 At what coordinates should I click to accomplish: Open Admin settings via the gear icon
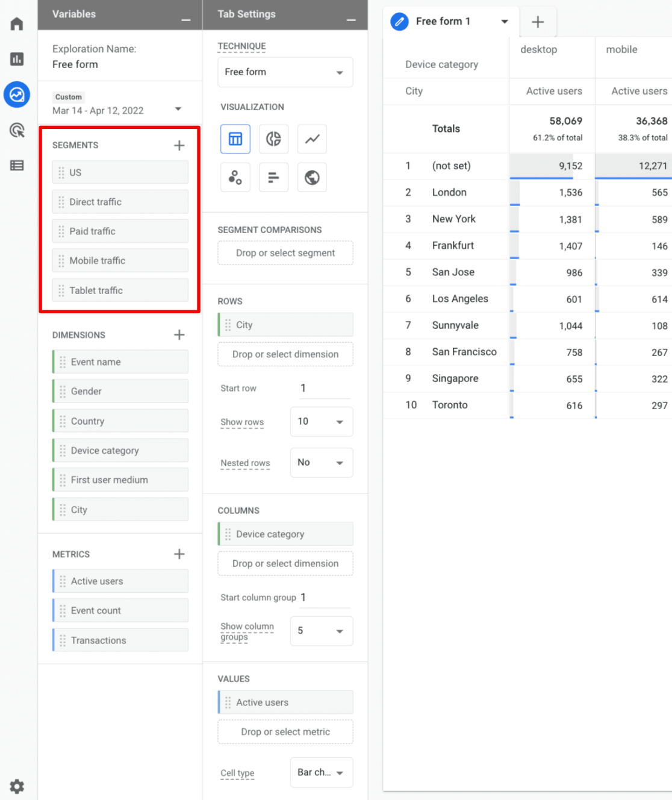click(x=17, y=786)
